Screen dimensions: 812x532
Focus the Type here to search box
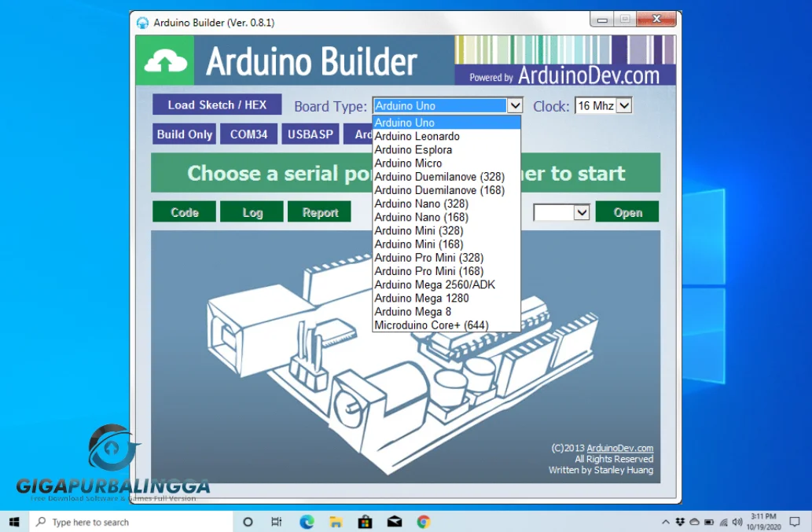130,522
